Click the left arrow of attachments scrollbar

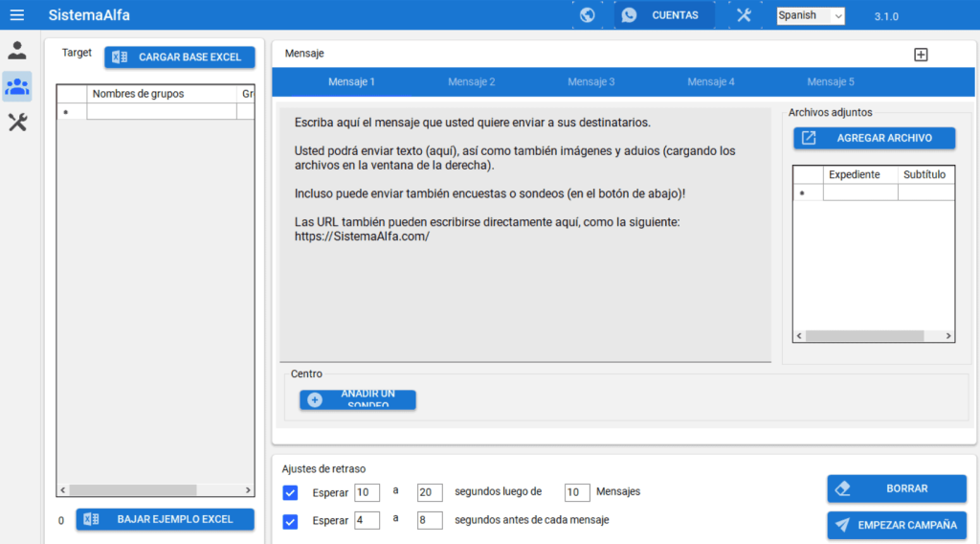(x=799, y=336)
